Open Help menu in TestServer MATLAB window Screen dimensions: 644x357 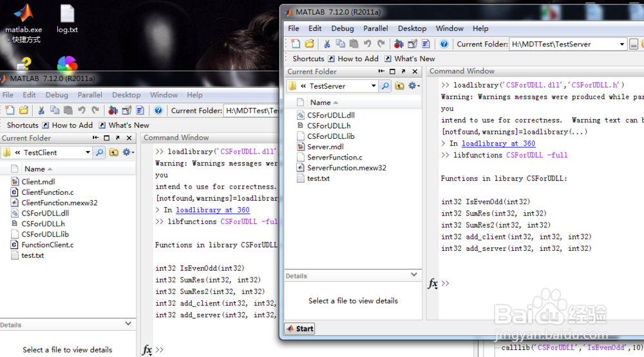point(480,28)
